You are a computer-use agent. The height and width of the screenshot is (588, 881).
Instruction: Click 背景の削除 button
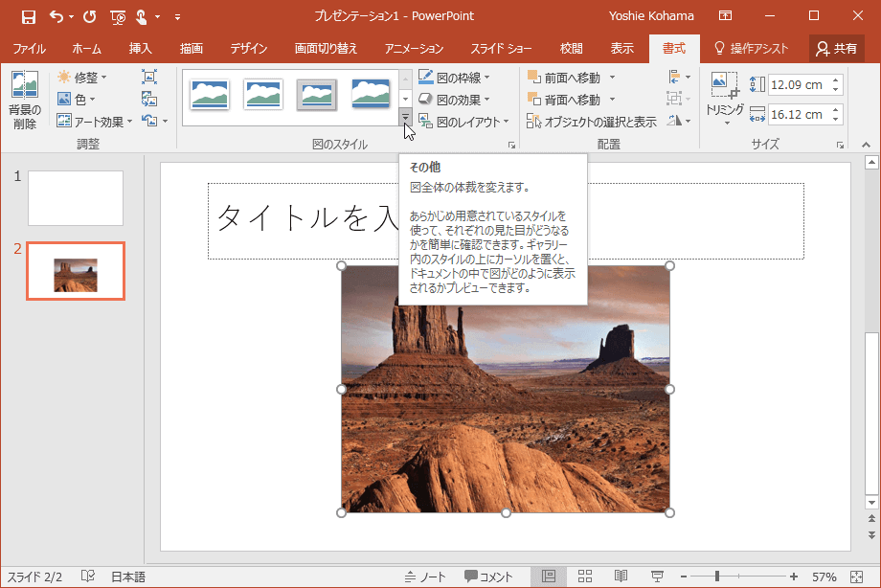25,101
